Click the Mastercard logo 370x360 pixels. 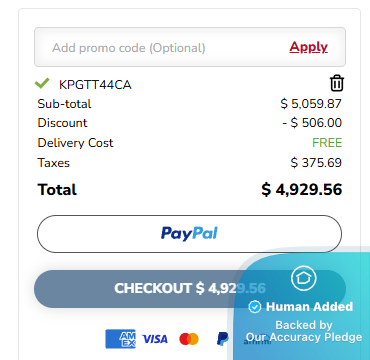pos(189,339)
